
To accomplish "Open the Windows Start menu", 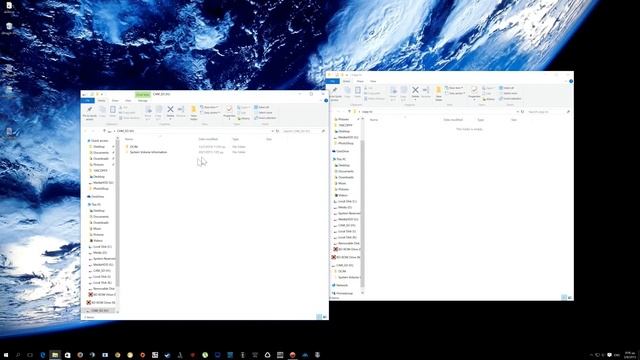I will pos(6,355).
